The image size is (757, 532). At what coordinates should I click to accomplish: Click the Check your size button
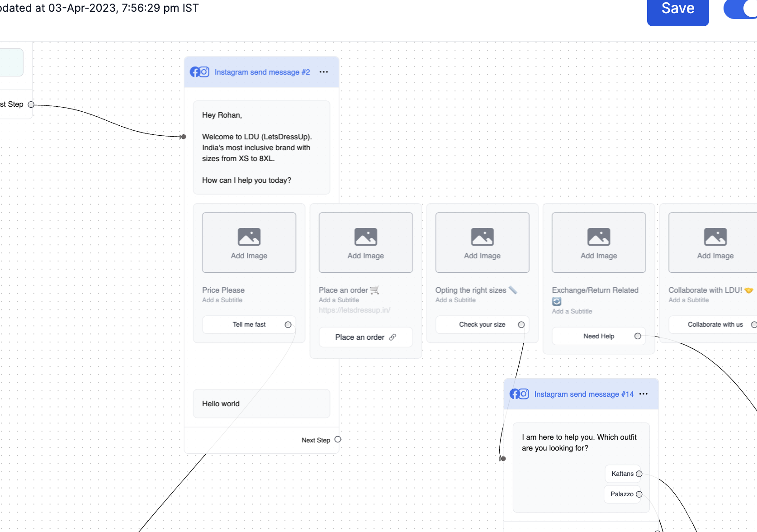tap(482, 324)
